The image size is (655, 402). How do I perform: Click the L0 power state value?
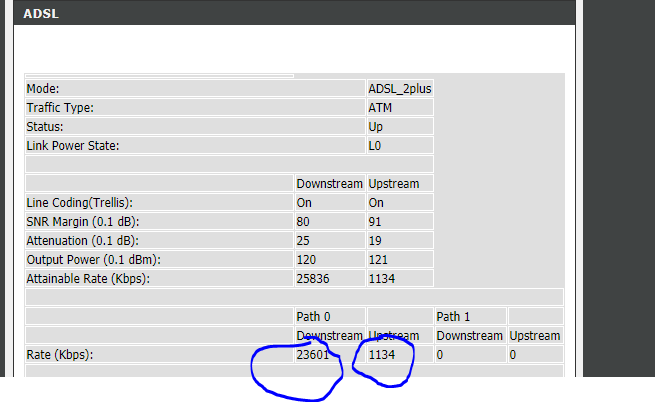376,146
